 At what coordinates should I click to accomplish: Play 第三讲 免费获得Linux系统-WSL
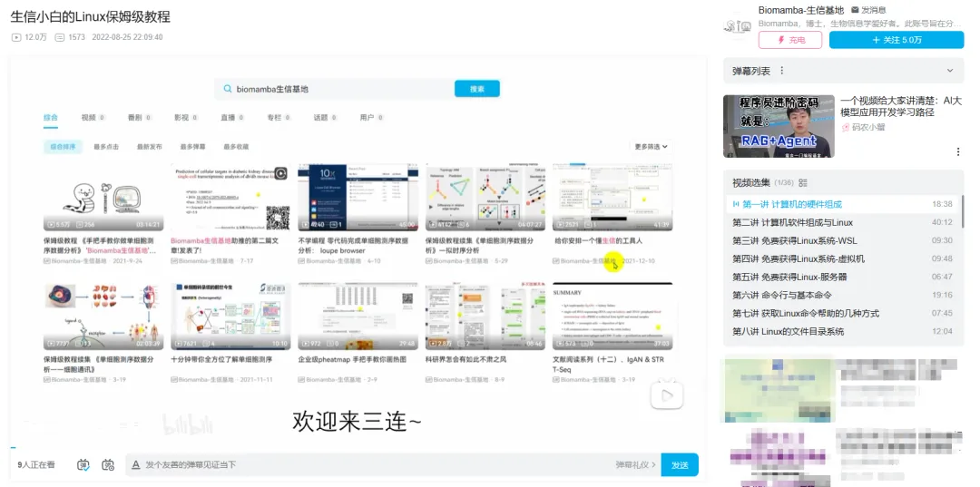tap(842, 240)
